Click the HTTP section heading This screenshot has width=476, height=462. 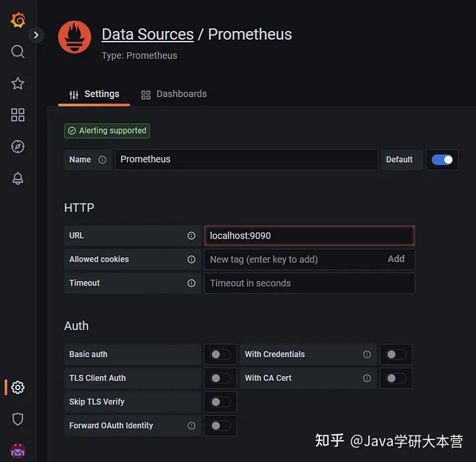[79, 208]
